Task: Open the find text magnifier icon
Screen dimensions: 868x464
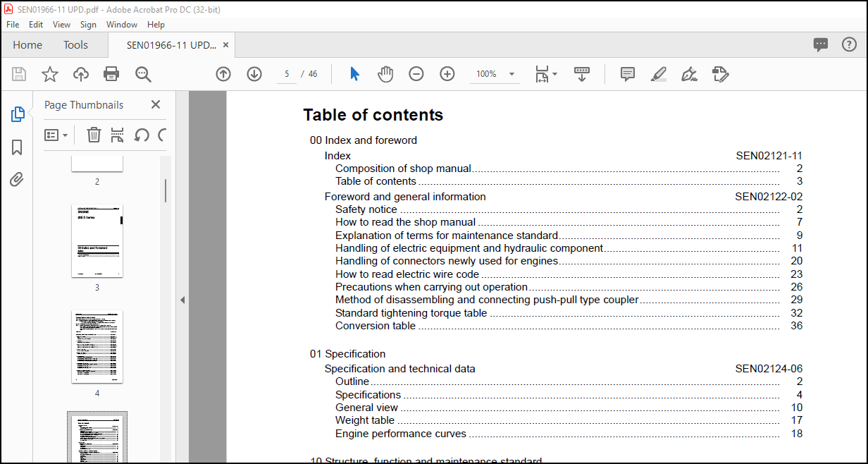Action: [x=143, y=74]
